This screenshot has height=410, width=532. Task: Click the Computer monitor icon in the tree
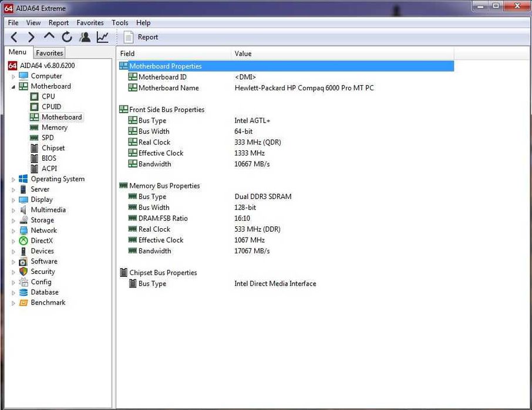point(23,76)
